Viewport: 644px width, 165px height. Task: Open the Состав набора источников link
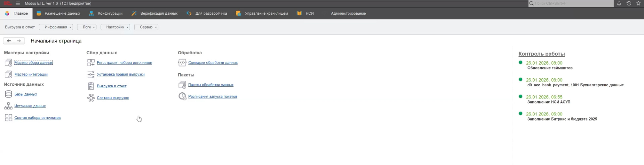click(x=38, y=118)
